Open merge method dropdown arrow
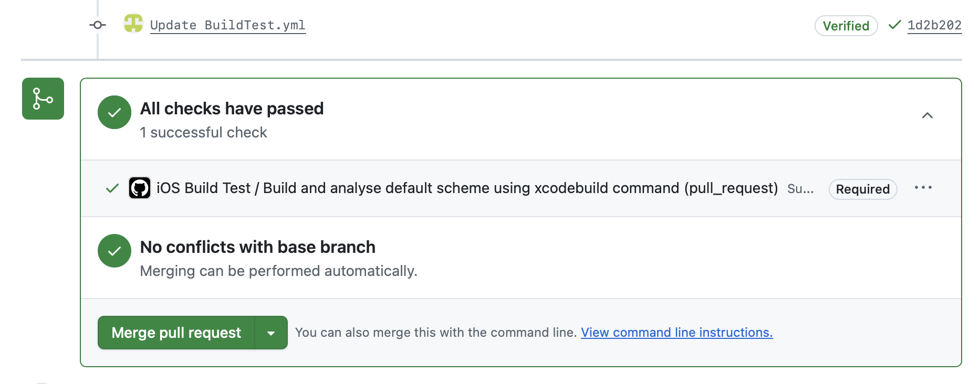 point(271,333)
